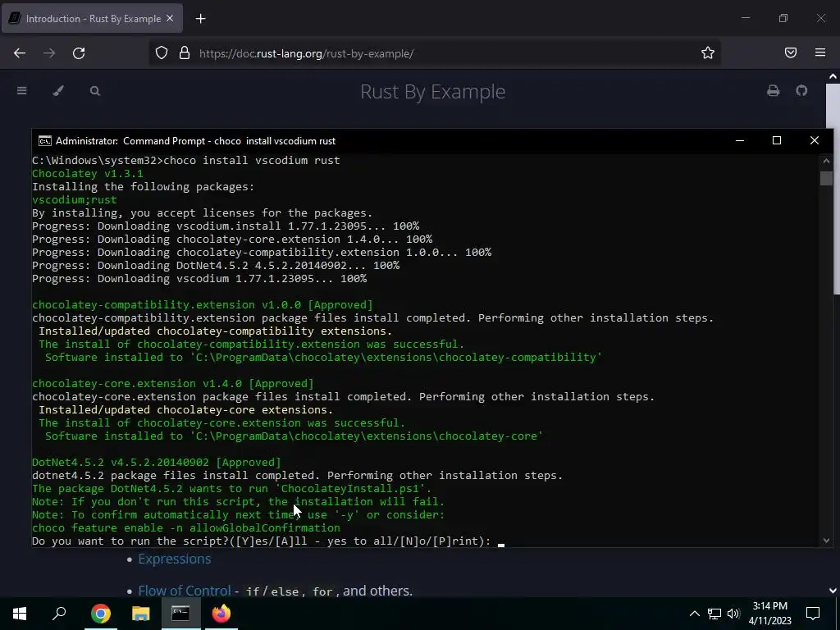Toggle the Rust By Example sidebar menu icon
Viewport: 840px width, 630px height.
point(22,90)
